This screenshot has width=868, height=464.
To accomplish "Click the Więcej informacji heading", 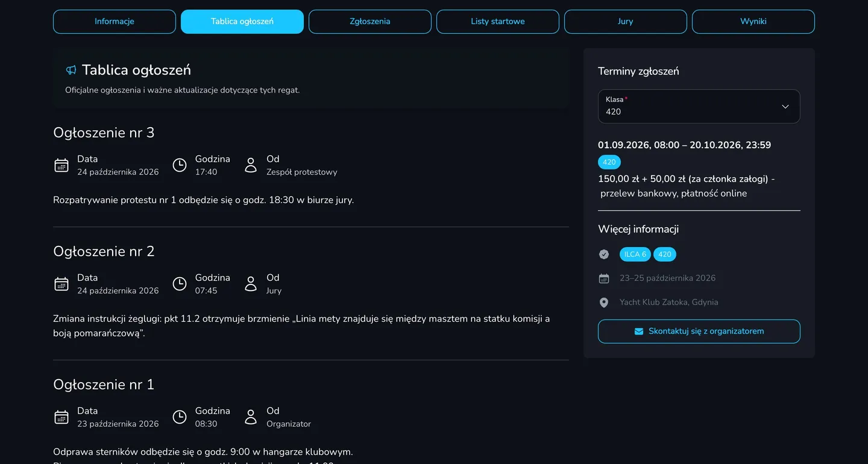I will 638,229.
